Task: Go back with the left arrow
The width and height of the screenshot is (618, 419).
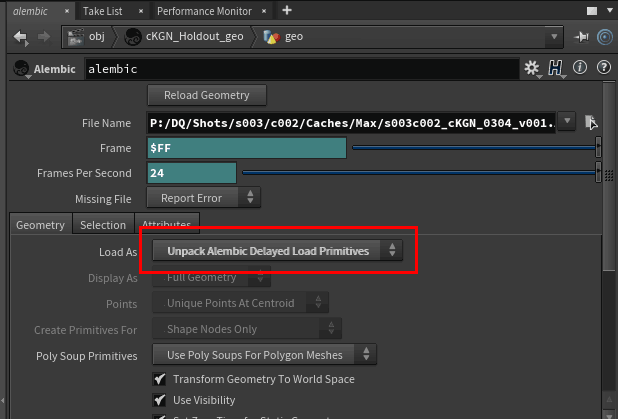Action: click(x=20, y=37)
